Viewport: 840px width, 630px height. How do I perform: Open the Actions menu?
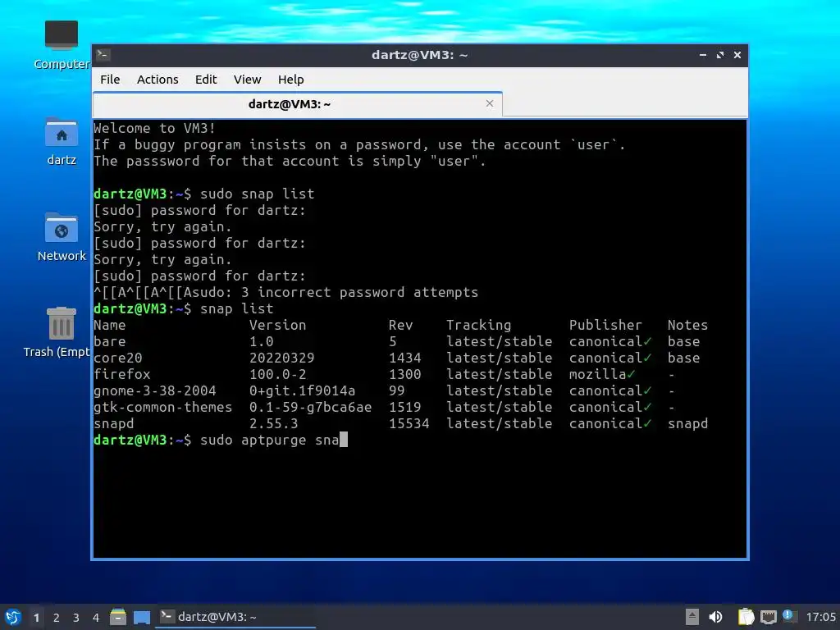157,80
